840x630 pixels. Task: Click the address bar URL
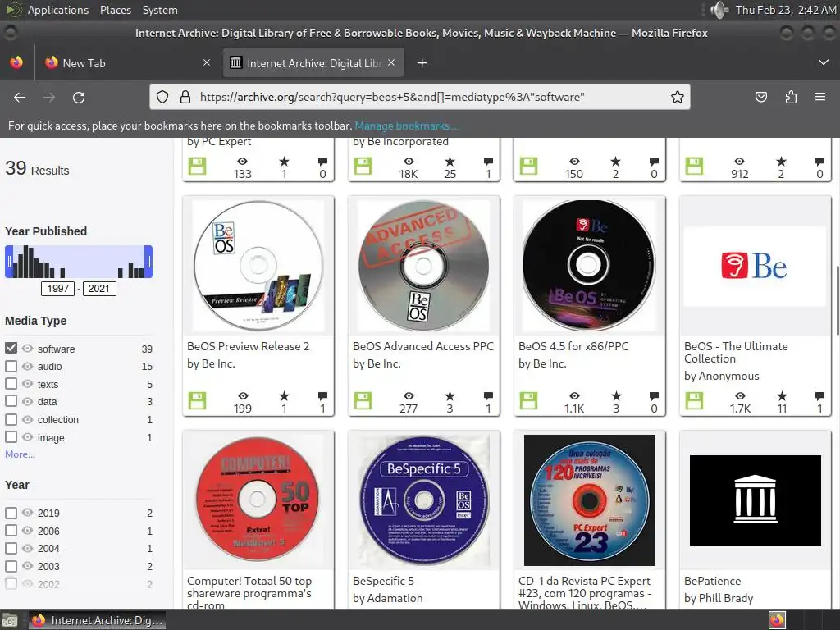pos(392,97)
